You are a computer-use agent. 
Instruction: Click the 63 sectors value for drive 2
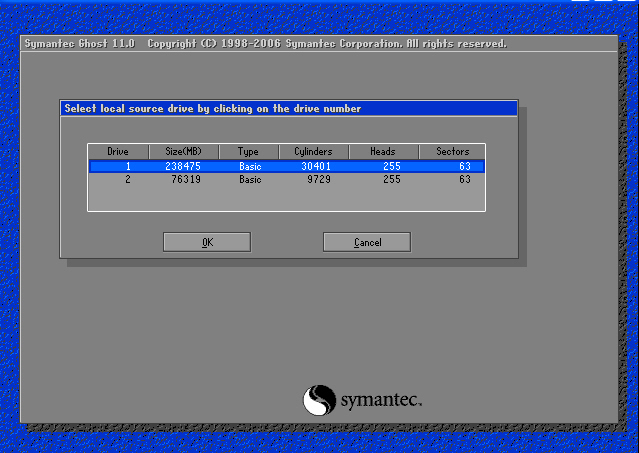[465, 179]
